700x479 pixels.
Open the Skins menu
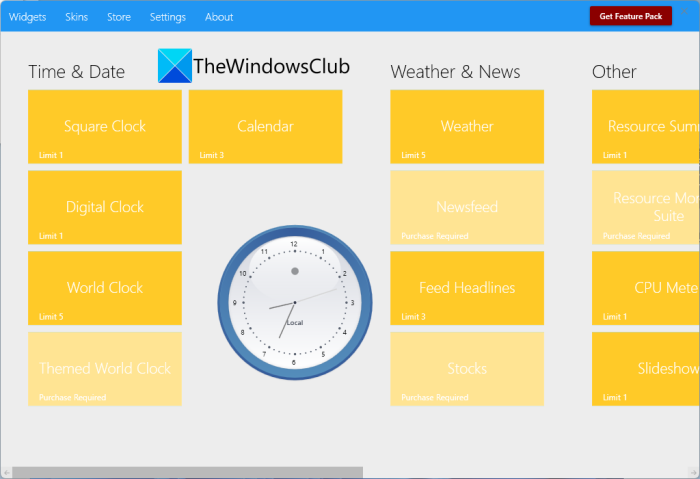76,17
